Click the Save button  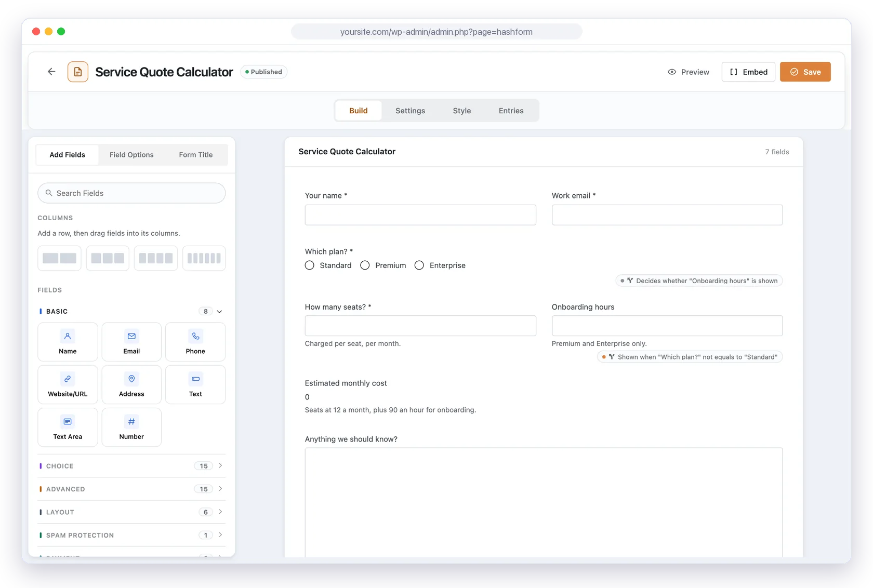[805, 72]
